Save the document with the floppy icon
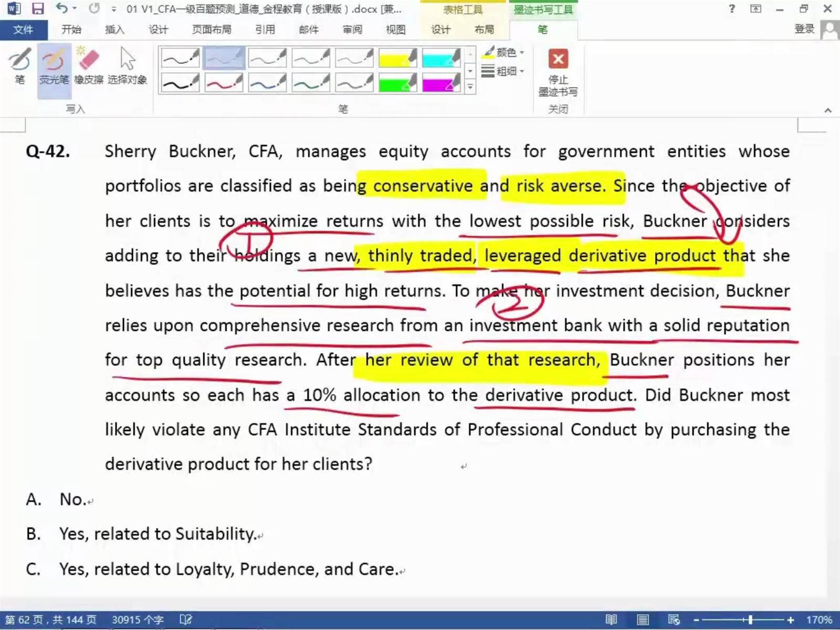The width and height of the screenshot is (840, 630). pos(38,9)
